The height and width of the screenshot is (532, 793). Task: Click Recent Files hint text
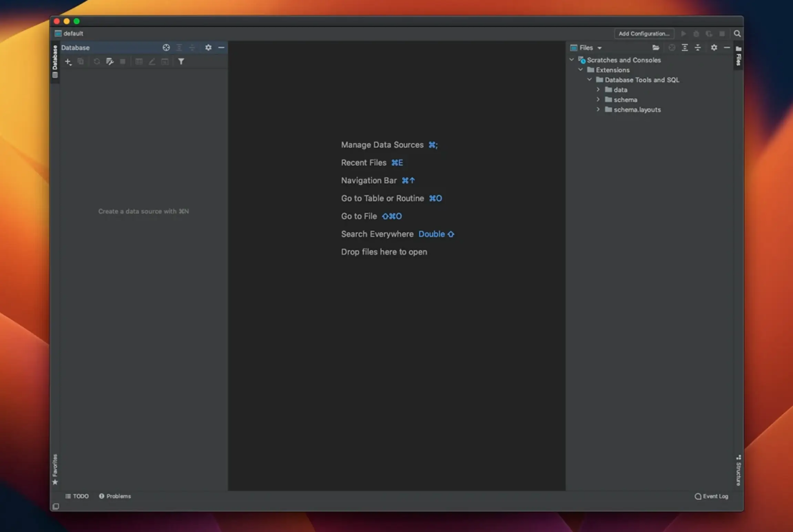364,163
